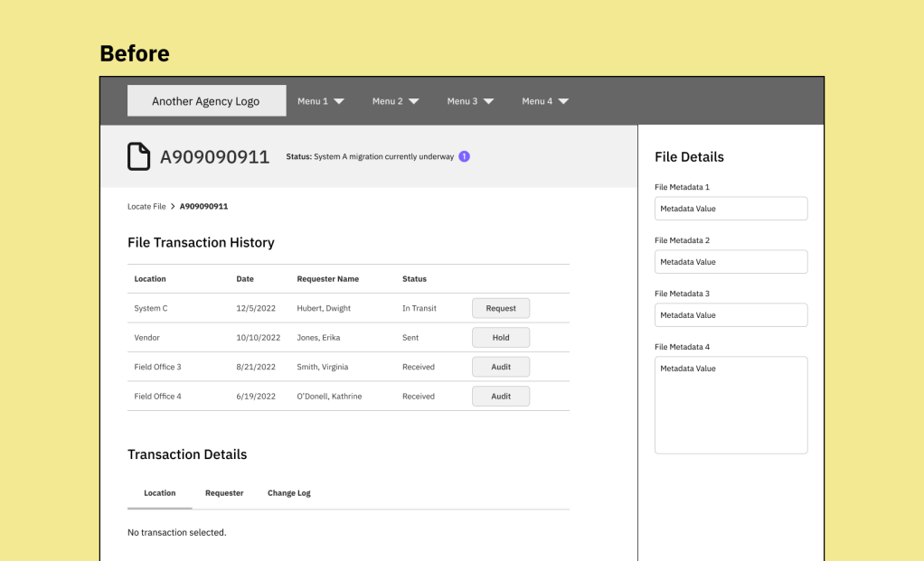This screenshot has width=924, height=561.
Task: Focus the File Metadata 2 input field
Action: pos(731,262)
